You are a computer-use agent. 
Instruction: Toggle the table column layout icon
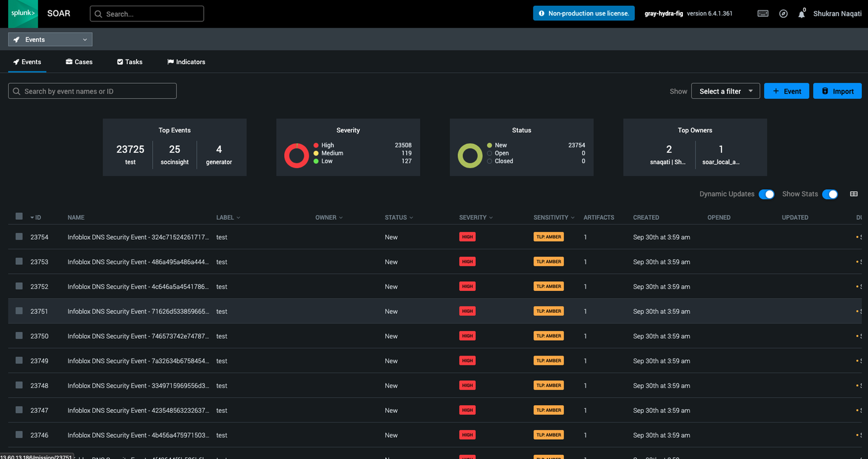tap(854, 194)
